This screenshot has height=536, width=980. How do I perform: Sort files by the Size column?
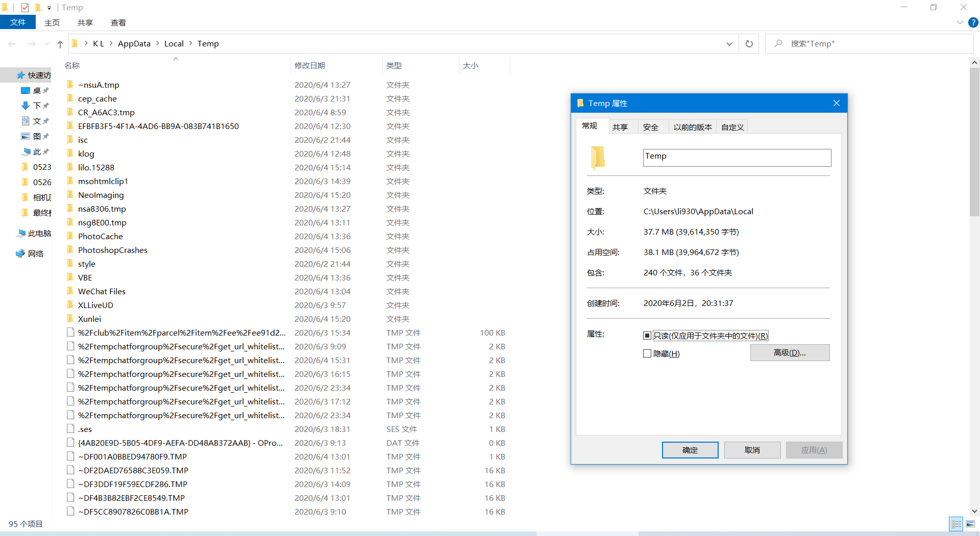click(x=484, y=65)
